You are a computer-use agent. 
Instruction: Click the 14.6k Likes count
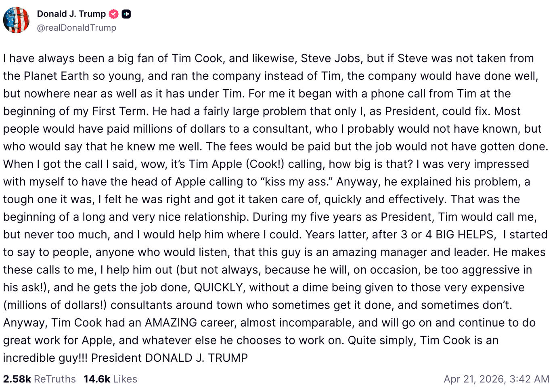[97, 379]
